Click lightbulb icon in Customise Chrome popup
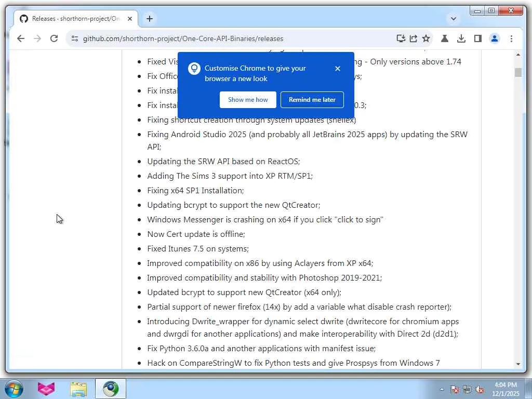Viewport: 532px width, 399px height. pyautogui.click(x=194, y=69)
